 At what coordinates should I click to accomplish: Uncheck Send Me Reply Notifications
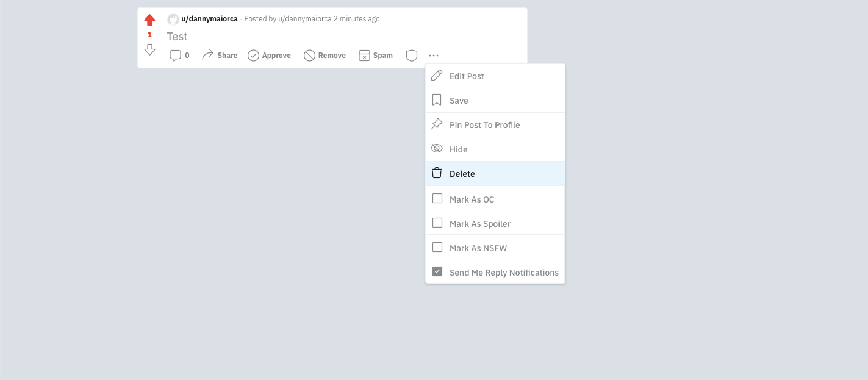point(437,271)
